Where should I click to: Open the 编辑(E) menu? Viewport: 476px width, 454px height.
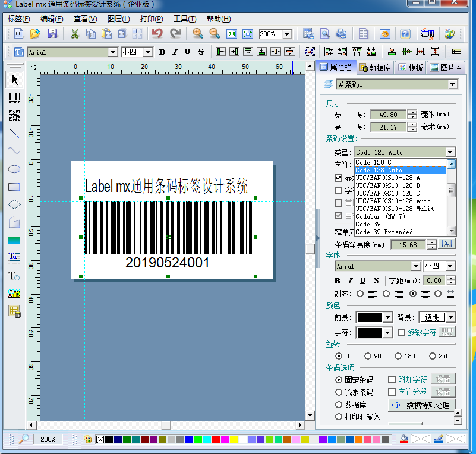(52, 19)
